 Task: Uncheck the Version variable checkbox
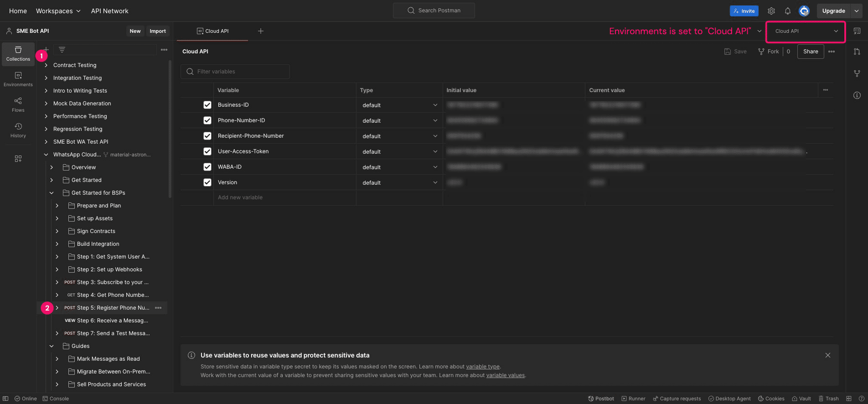coord(207,182)
